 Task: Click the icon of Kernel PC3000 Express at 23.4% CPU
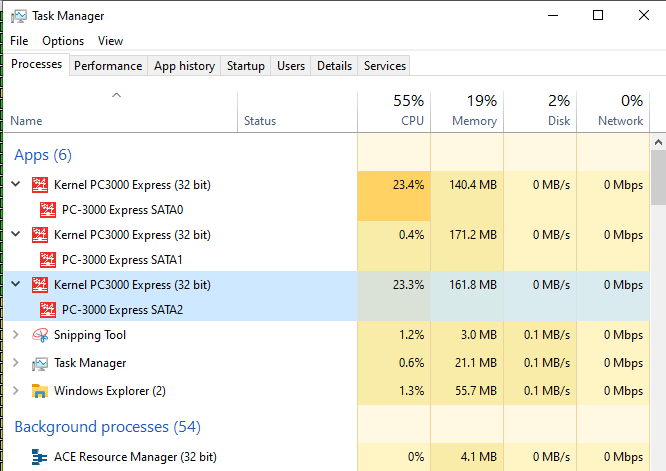pyautogui.click(x=40, y=185)
